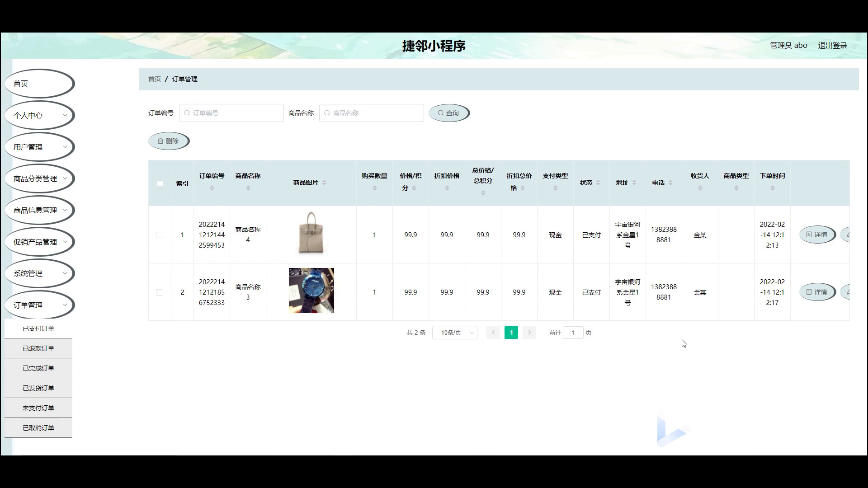Sort by 状态 column arrows
The height and width of the screenshot is (488, 868).
tap(598, 183)
